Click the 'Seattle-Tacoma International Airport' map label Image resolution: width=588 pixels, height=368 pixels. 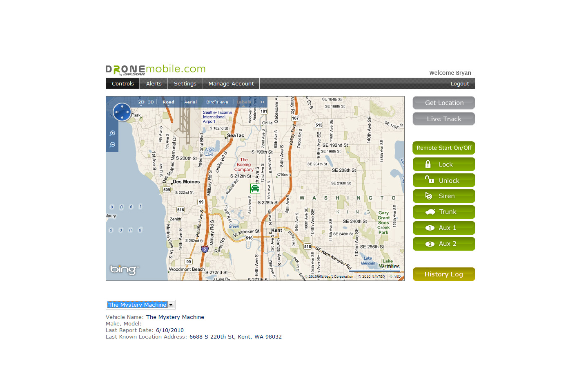tap(217, 117)
